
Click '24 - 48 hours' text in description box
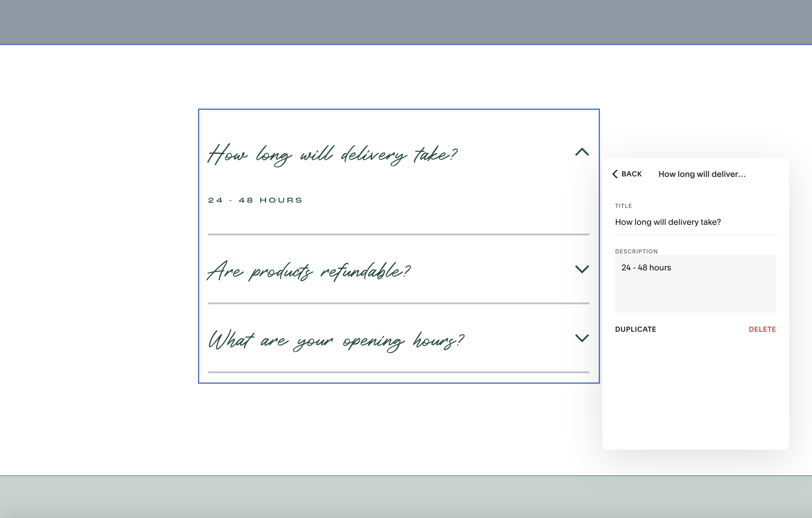tap(646, 268)
